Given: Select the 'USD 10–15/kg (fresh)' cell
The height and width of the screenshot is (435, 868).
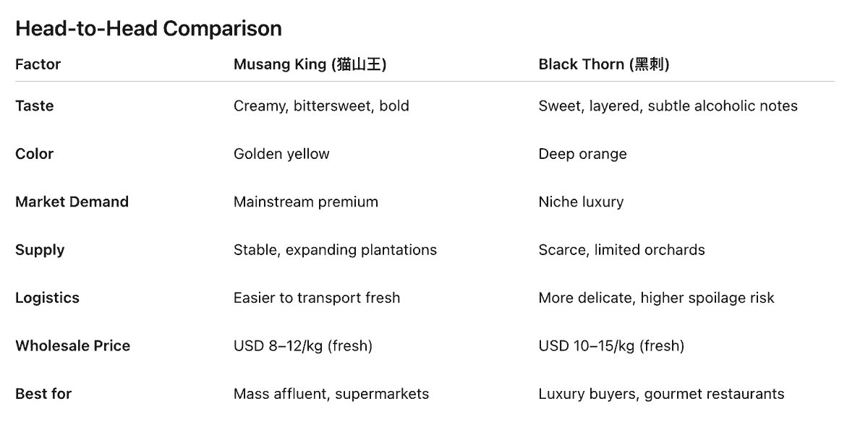Looking at the screenshot, I should pos(611,346).
